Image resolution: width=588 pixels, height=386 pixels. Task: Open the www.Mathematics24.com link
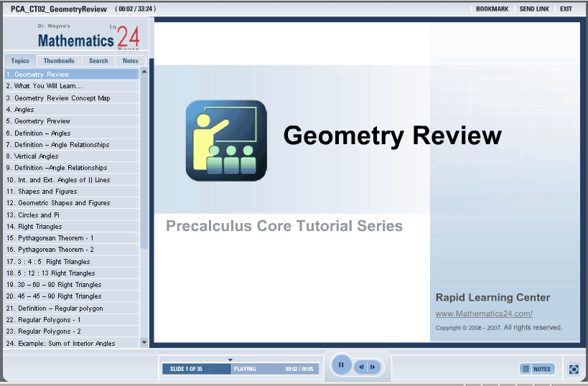point(484,314)
